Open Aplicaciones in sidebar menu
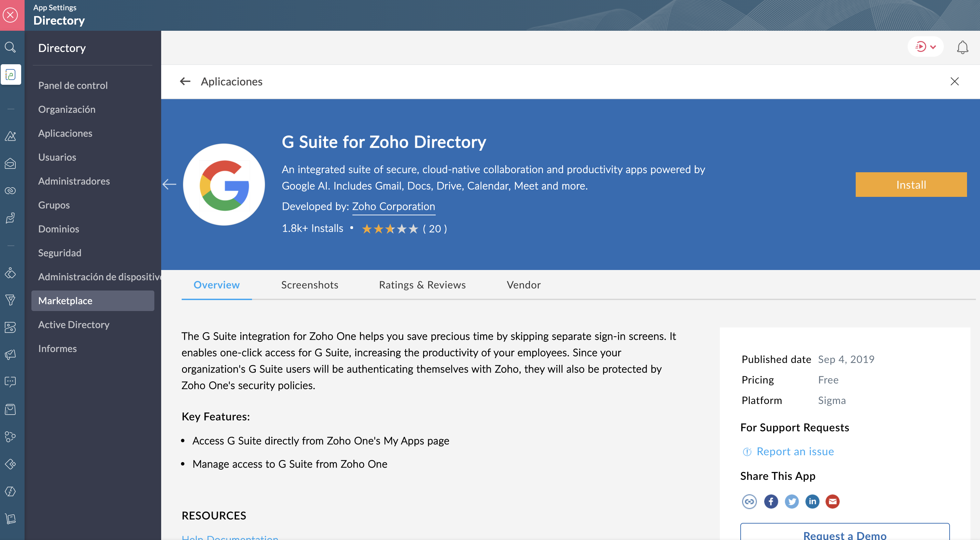The image size is (980, 540). (65, 133)
